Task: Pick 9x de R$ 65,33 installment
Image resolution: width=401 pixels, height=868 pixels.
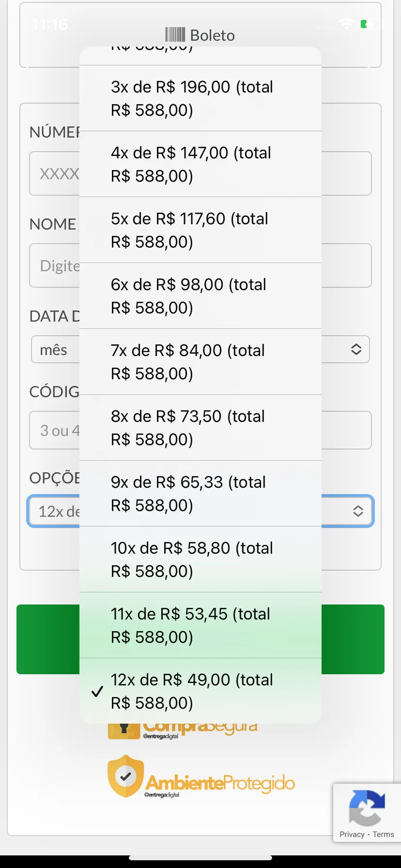Action: 200,494
